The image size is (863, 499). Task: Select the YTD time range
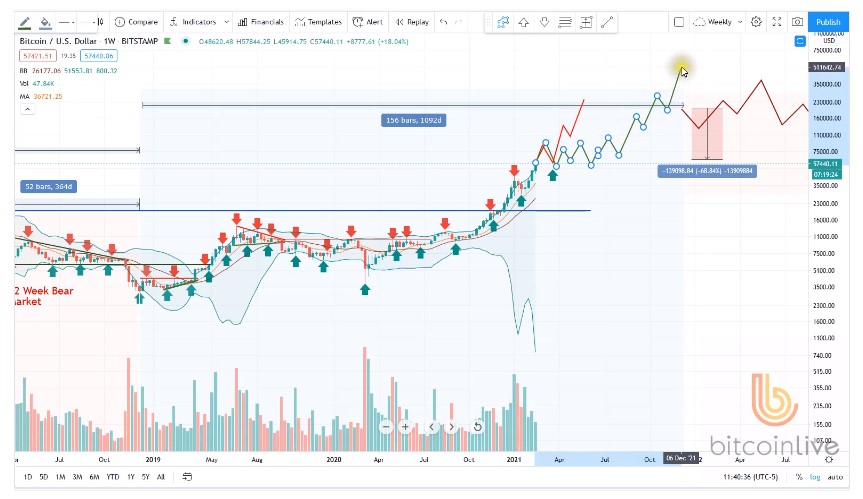tap(113, 477)
